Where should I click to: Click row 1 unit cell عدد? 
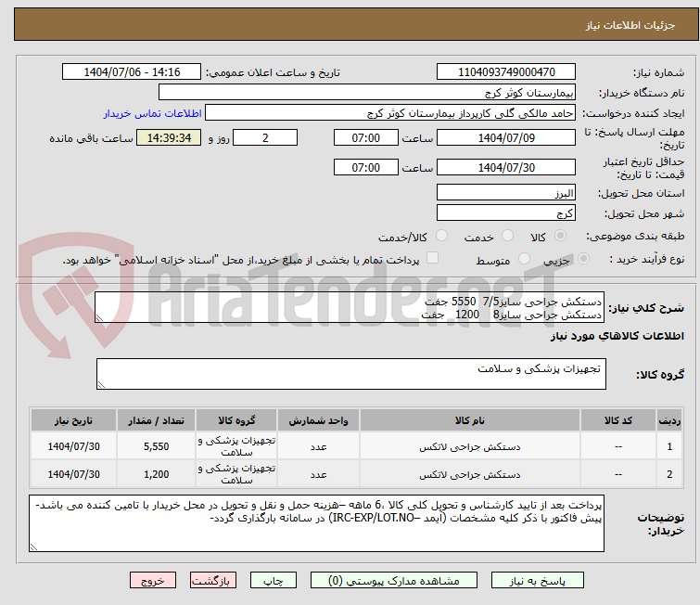318,446
